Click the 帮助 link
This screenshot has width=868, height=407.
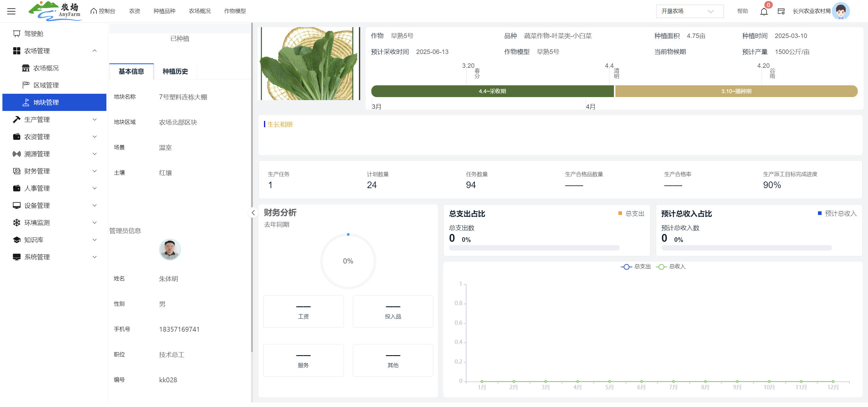742,11
